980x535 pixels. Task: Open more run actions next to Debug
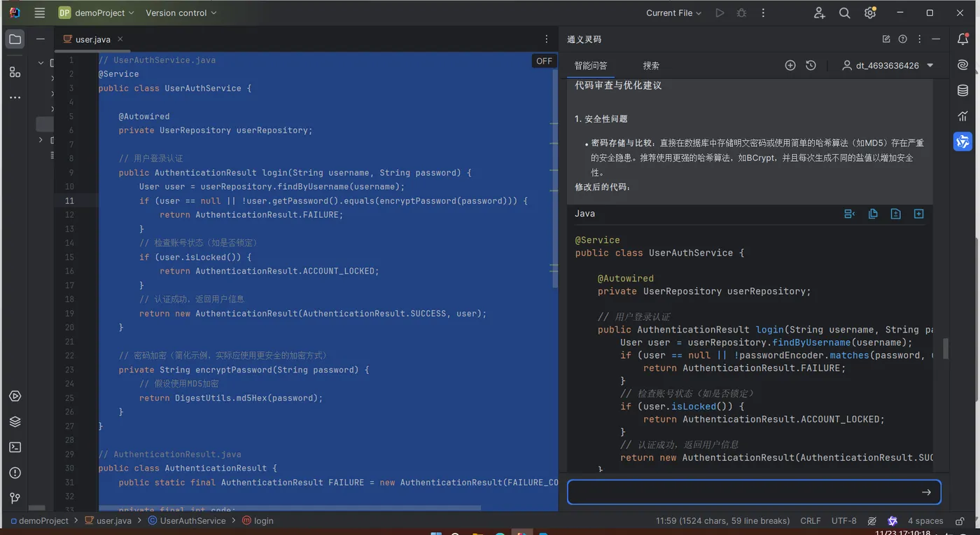763,13
